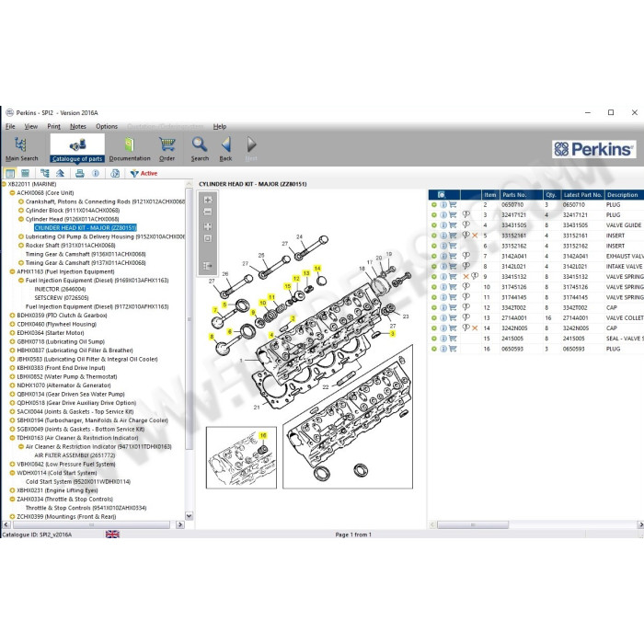Image resolution: width=644 pixels, height=644 pixels.
Task: Open the Options menu
Action: click(107, 127)
